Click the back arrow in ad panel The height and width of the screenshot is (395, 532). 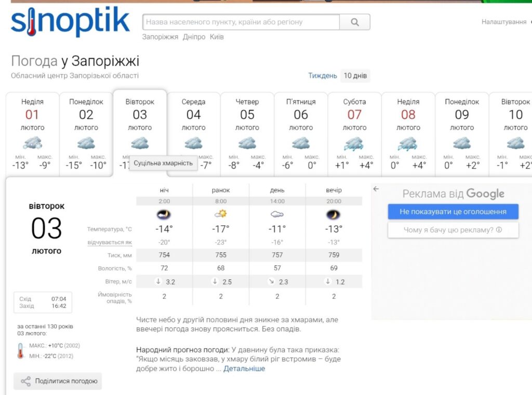coord(377,189)
